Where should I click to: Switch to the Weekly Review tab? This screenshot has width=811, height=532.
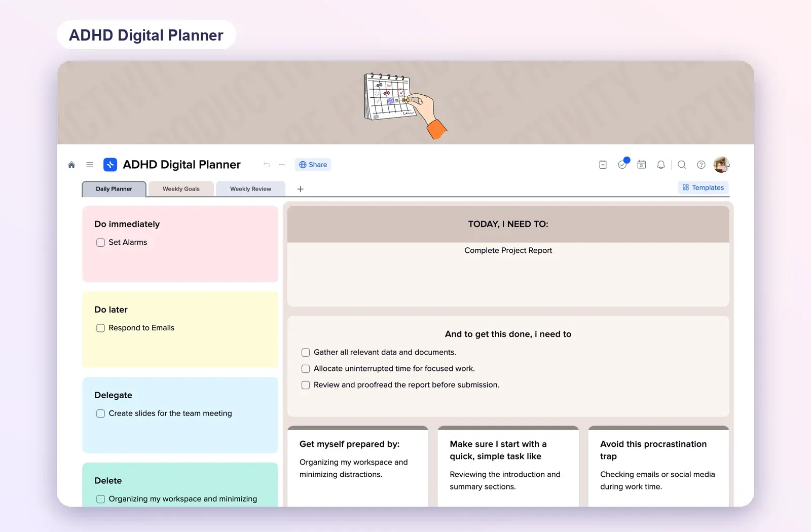(250, 189)
